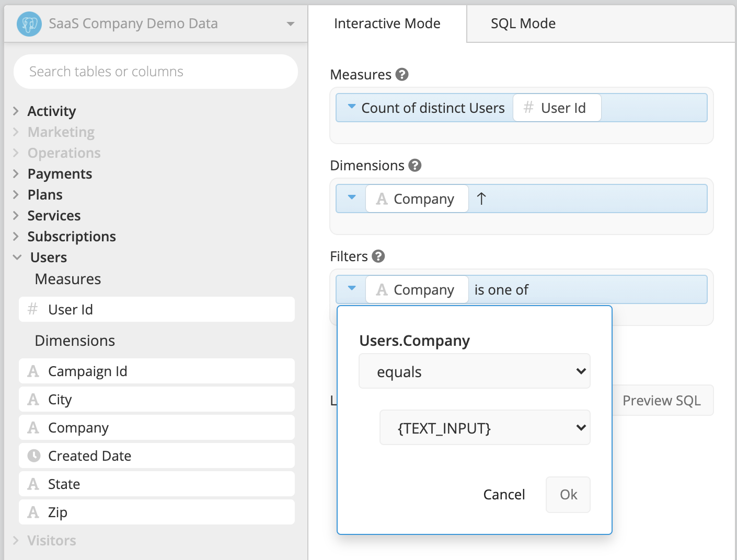
Task: Click the text type icon beside City
Action: coord(33,400)
